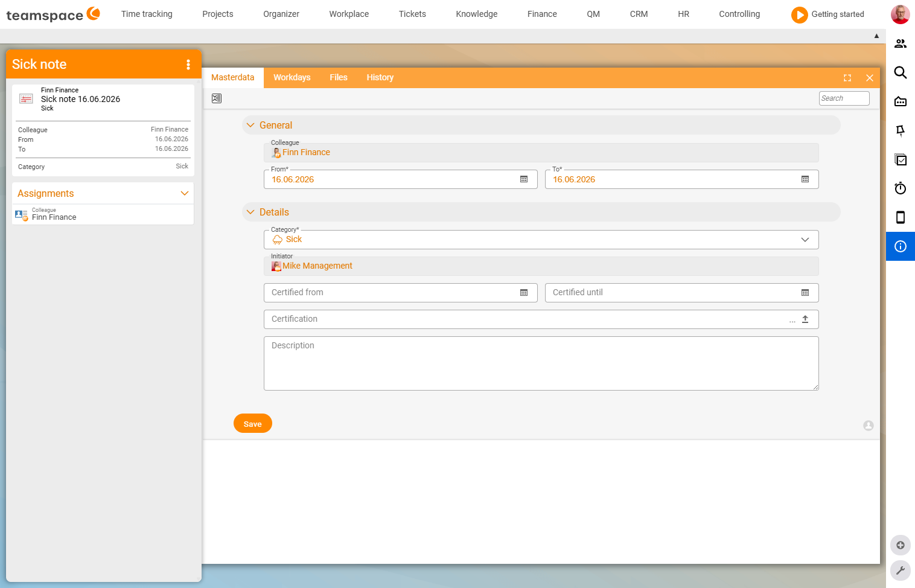Open the Sick note three-dot menu

(x=188, y=65)
